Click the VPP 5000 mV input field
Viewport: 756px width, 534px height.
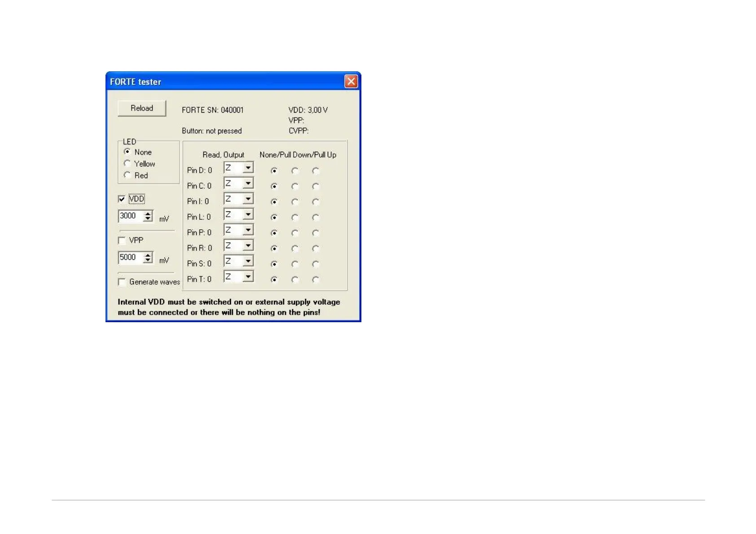tap(131, 258)
